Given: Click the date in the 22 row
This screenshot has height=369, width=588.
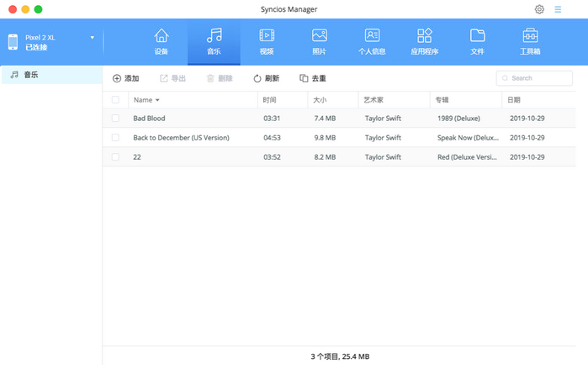Looking at the screenshot, I should (x=527, y=157).
